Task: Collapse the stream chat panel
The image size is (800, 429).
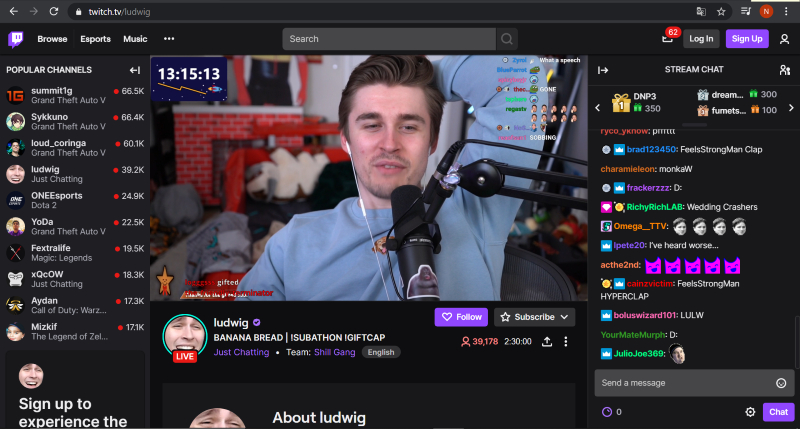Action: pyautogui.click(x=603, y=70)
